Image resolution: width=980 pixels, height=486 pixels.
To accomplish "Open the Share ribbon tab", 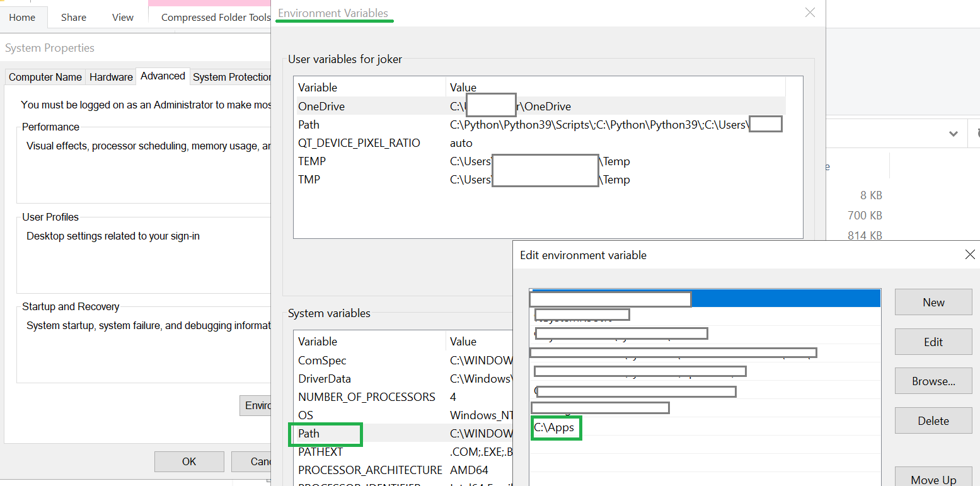I will pos(74,17).
